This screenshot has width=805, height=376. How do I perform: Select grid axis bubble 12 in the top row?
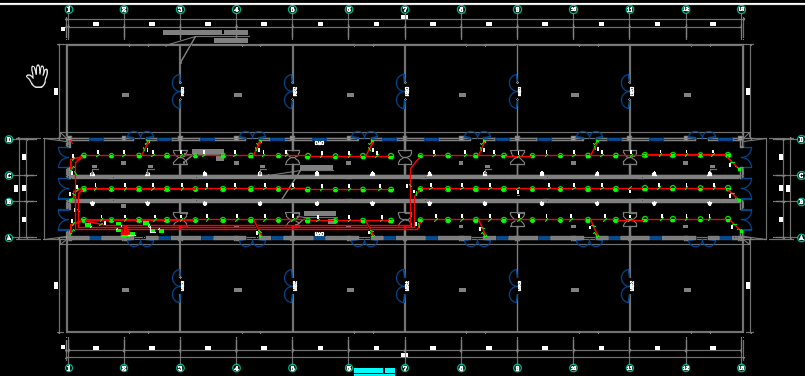click(686, 9)
